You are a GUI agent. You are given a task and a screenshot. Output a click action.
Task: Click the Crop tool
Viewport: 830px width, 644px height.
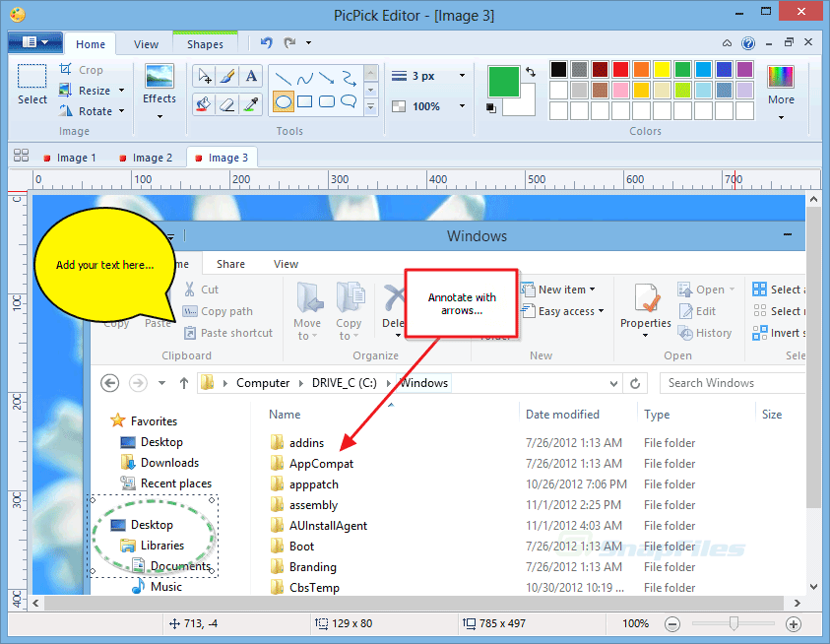(x=81, y=69)
